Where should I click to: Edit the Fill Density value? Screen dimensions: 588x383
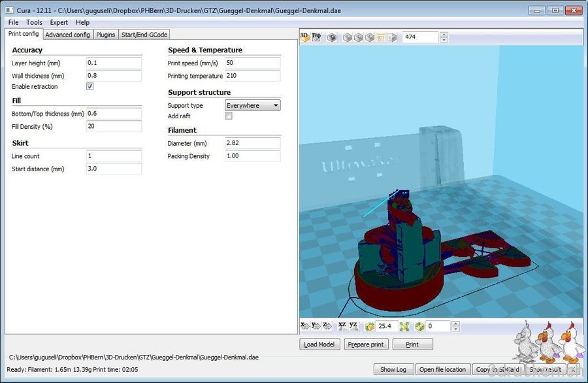(112, 127)
